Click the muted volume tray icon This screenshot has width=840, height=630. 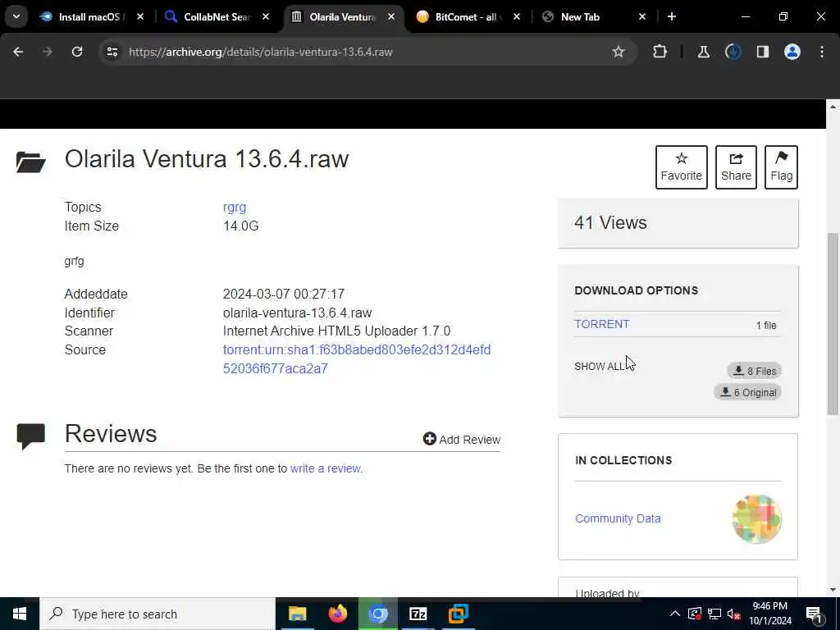pos(734,614)
